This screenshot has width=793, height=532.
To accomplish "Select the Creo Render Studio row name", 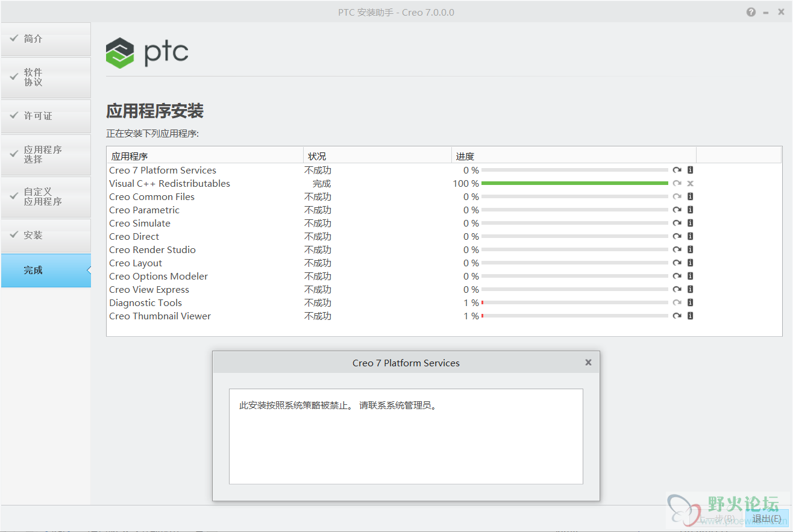I will [152, 250].
